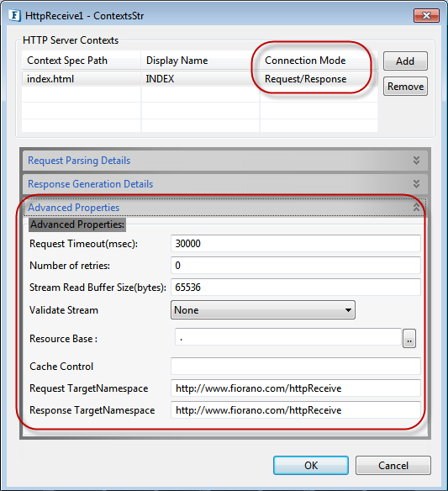This screenshot has width=448, height=491.
Task: Close the HttpReceive1 dialog window
Action: pyautogui.click(x=426, y=15)
